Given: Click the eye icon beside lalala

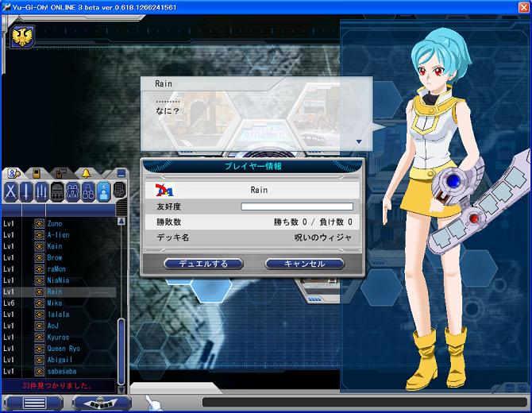Looking at the screenshot, I should point(40,315).
